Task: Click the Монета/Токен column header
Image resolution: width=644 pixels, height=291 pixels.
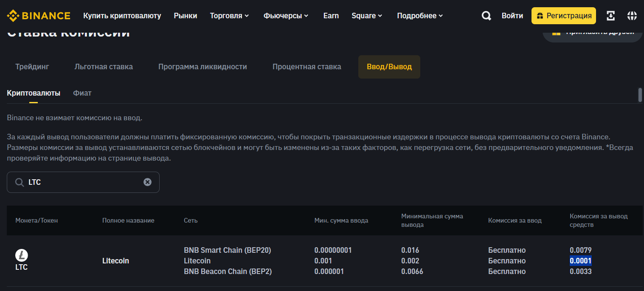Action: pyautogui.click(x=37, y=220)
